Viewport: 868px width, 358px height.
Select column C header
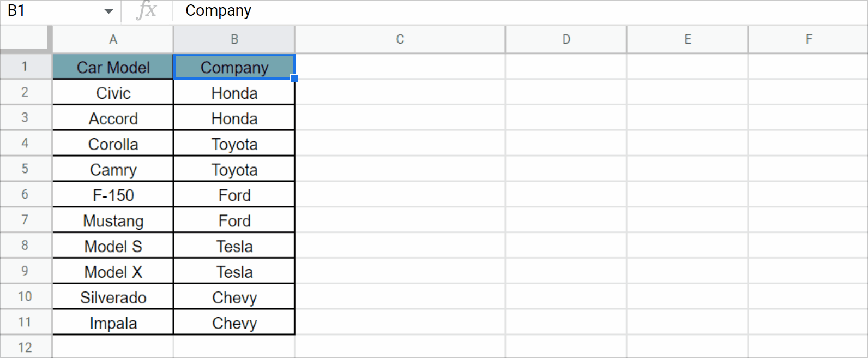400,39
